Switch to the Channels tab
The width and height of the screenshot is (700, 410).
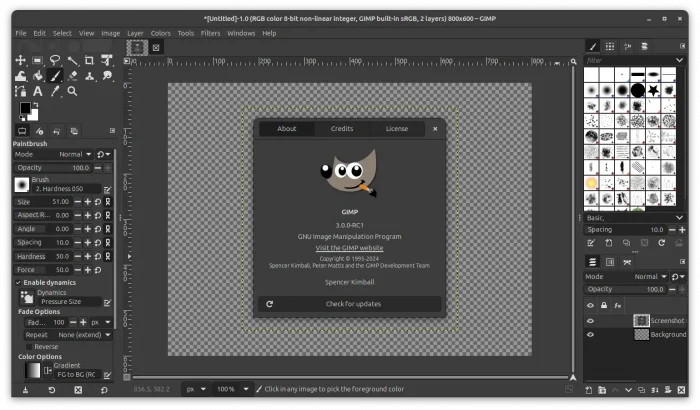pyautogui.click(x=610, y=262)
